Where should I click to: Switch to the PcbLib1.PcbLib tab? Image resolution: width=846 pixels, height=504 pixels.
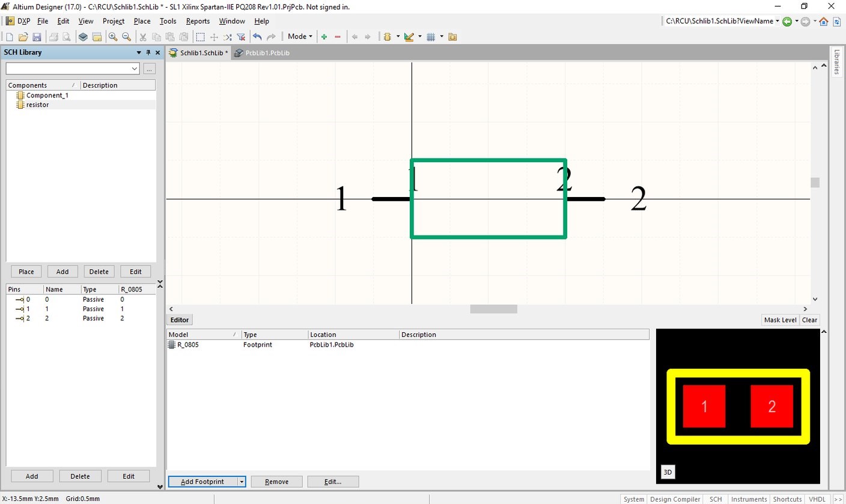263,53
